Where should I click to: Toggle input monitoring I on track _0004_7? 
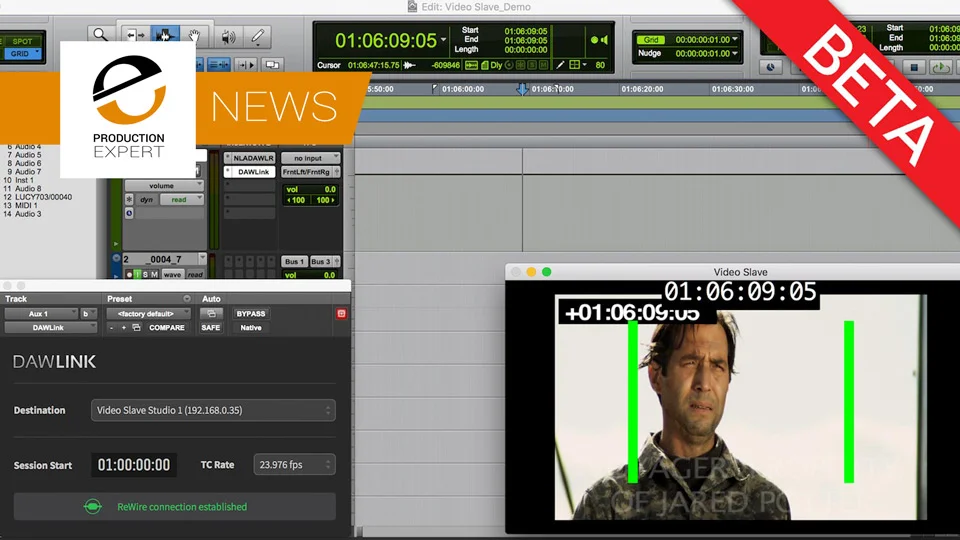[137, 275]
